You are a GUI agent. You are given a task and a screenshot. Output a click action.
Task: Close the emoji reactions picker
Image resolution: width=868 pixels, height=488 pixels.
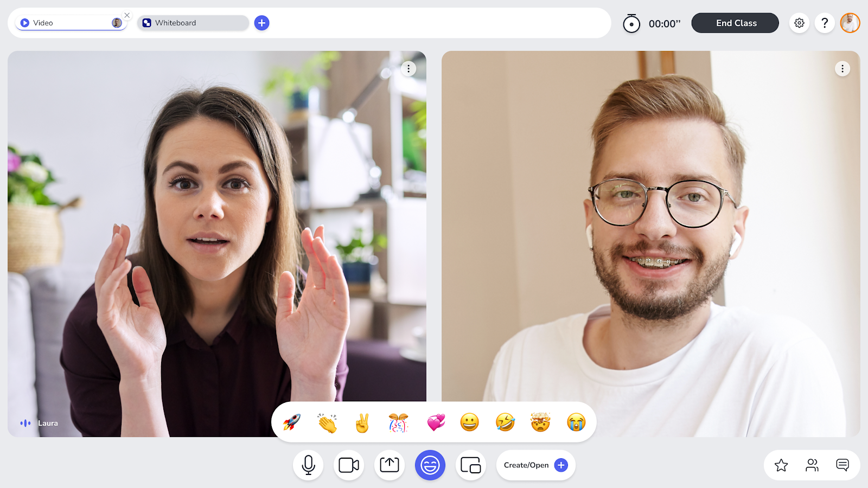point(430,465)
